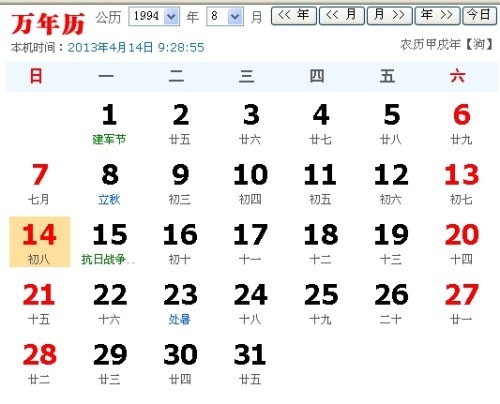
Task: Click the Wednesday 三 column header
Action: 247,76
